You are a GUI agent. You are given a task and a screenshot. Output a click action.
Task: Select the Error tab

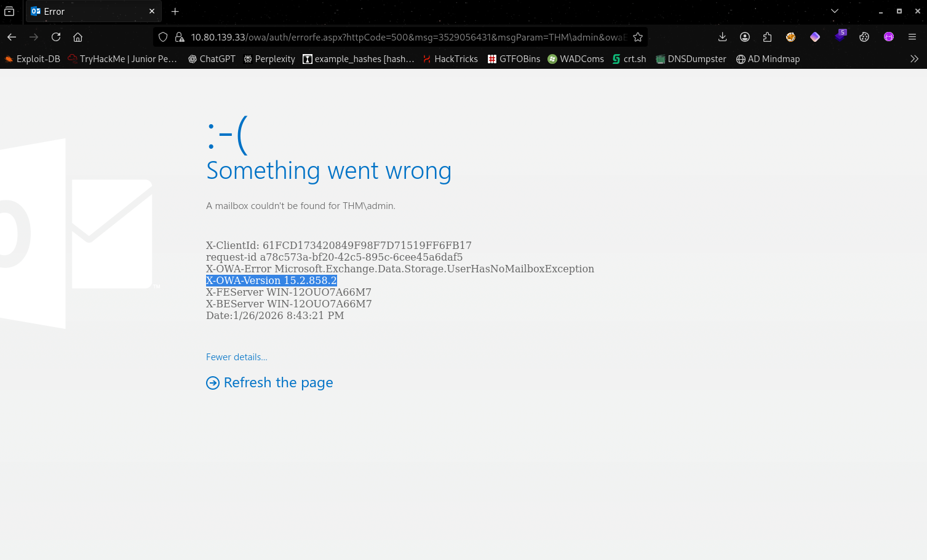coord(86,11)
